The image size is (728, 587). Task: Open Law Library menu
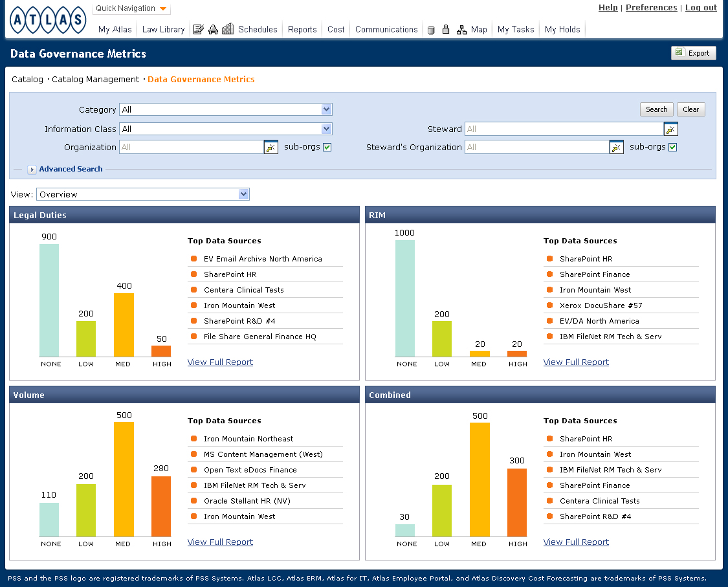(x=164, y=29)
